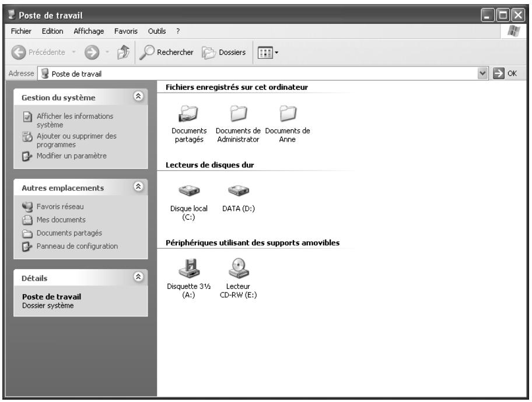Screen dimensions: 532x402
Task: Open the Outils menu
Action: (x=157, y=31)
